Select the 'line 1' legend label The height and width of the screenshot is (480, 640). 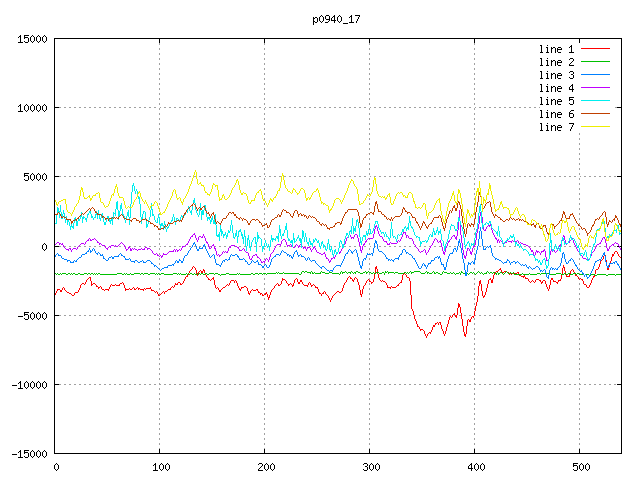coord(556,49)
